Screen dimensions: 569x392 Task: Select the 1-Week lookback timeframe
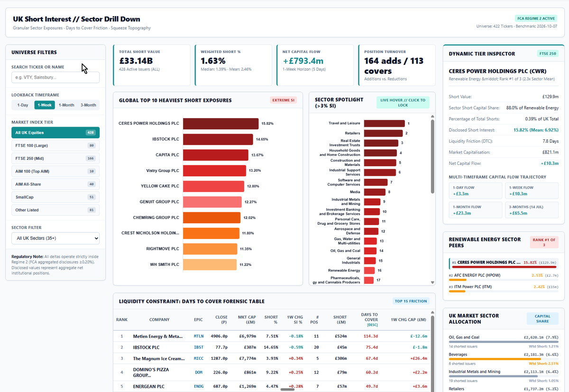[45, 105]
